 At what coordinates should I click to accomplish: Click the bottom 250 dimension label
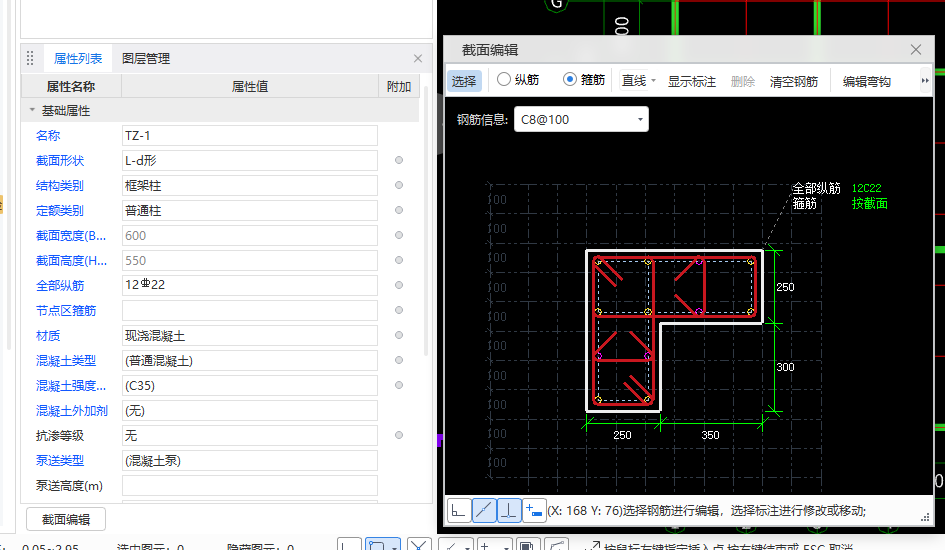click(x=622, y=435)
